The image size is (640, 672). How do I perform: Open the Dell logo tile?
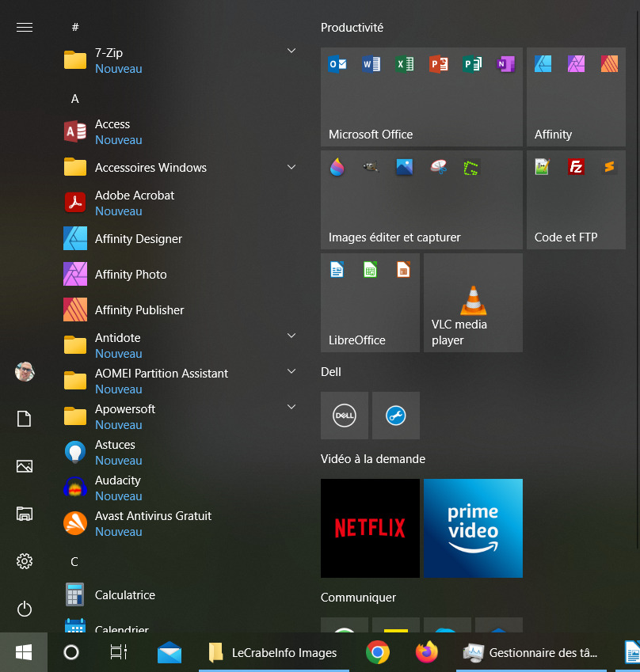coord(345,416)
